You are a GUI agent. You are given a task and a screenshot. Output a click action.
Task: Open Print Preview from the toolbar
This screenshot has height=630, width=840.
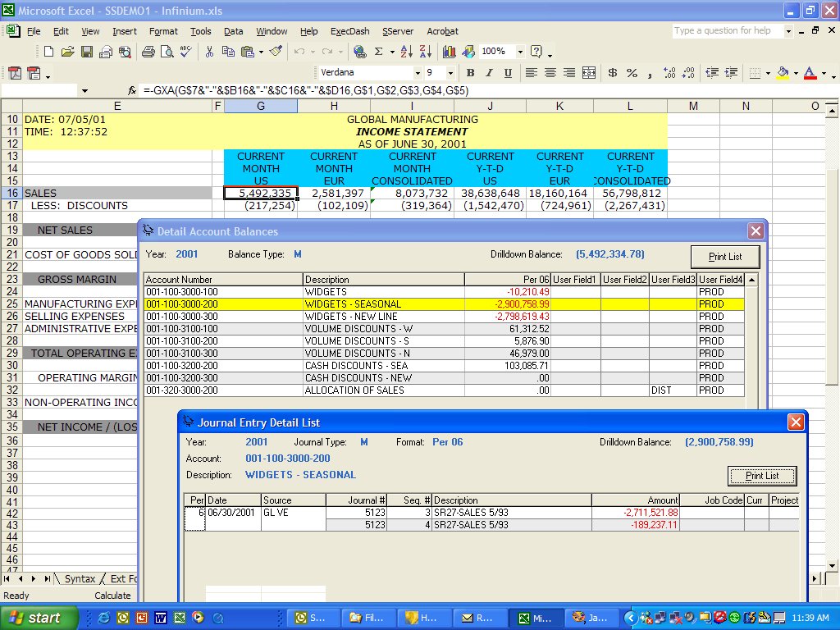click(167, 52)
